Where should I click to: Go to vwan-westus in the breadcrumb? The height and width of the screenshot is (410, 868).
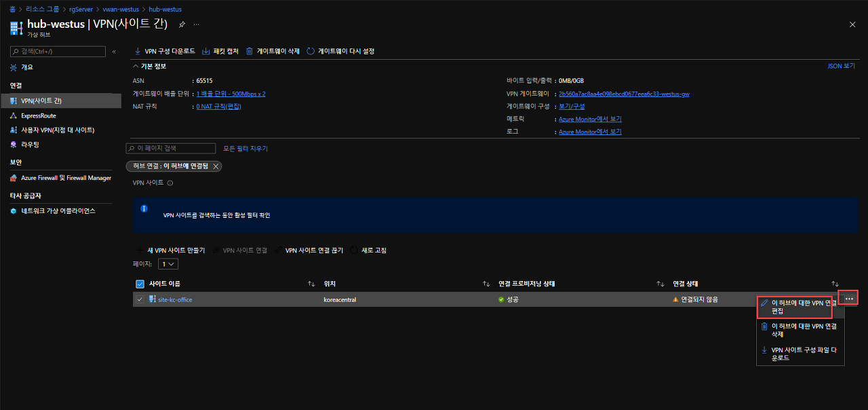point(120,10)
